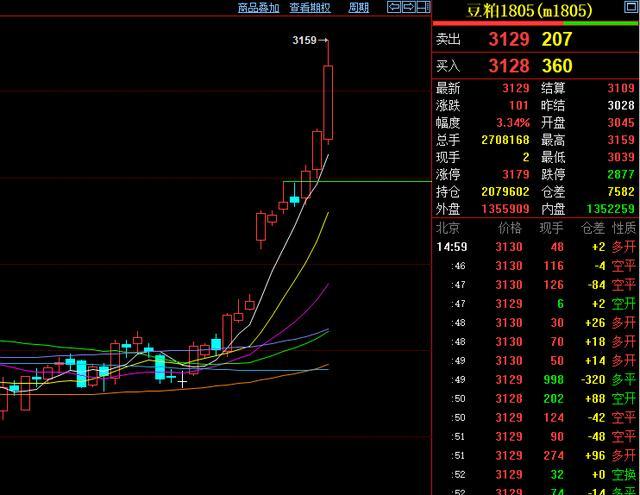
Task: Click the 3159 high price marker
Action: point(305,40)
